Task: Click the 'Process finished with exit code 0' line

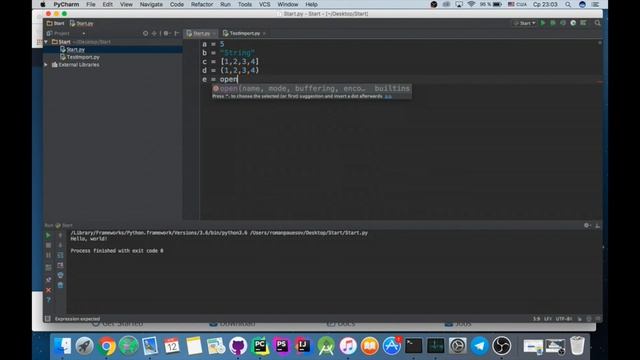Action: tap(117, 251)
